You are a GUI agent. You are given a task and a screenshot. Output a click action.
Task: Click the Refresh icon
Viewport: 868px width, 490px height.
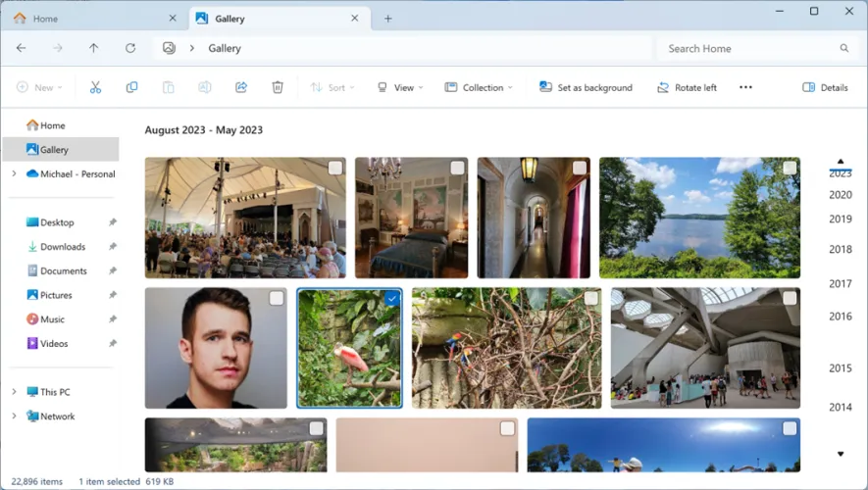[x=130, y=48]
